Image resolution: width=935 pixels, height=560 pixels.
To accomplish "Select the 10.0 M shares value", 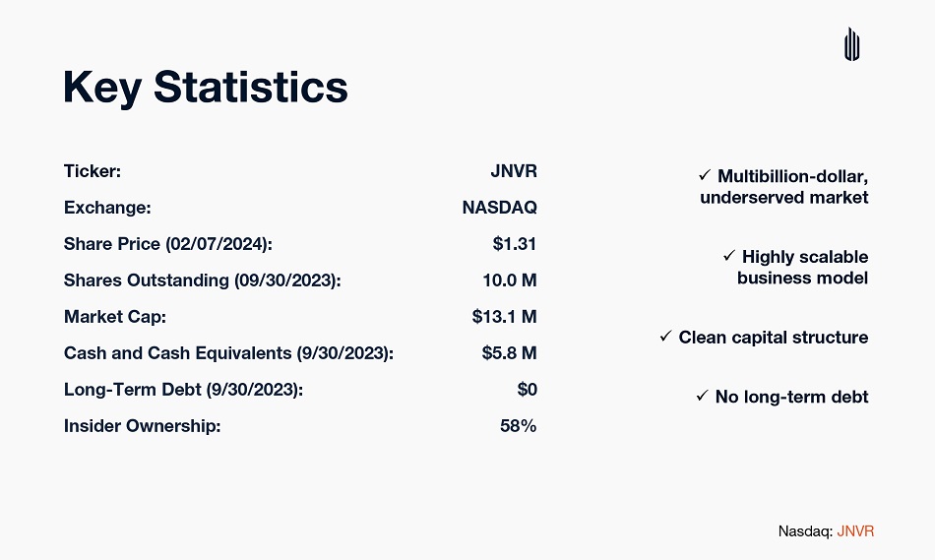I will 509,280.
